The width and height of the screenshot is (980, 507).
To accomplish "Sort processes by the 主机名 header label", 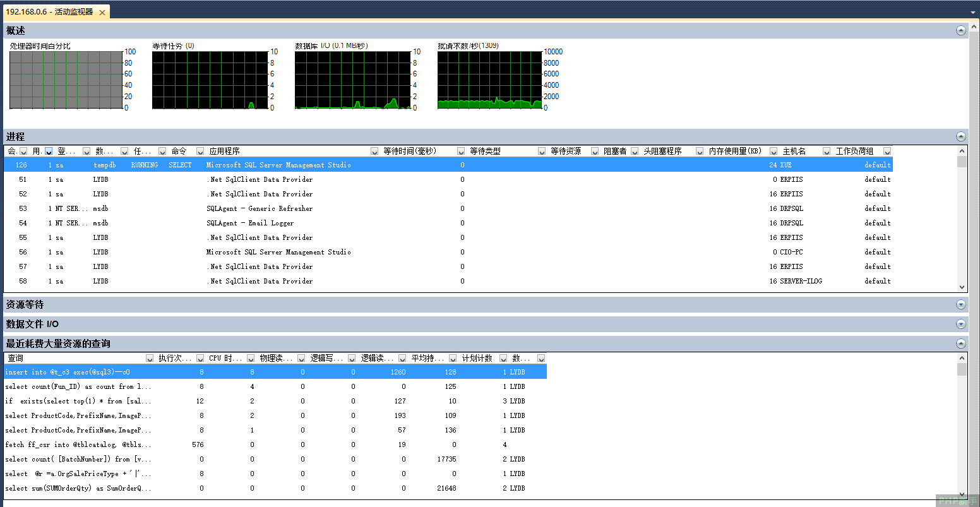I will pos(794,152).
